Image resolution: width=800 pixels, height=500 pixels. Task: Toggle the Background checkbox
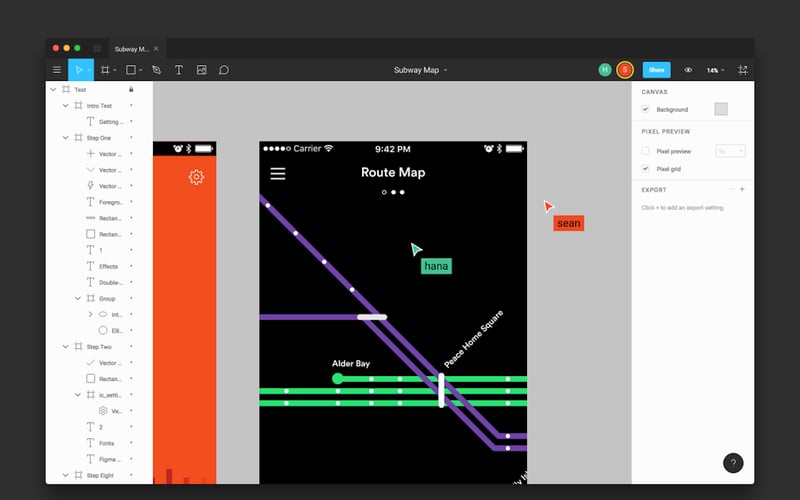(645, 109)
